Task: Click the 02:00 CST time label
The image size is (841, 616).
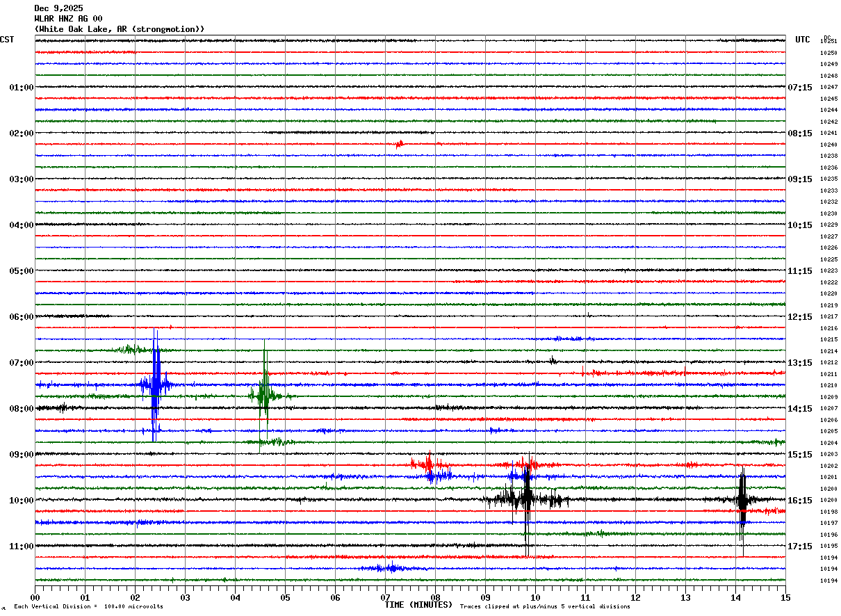Action: (x=21, y=133)
